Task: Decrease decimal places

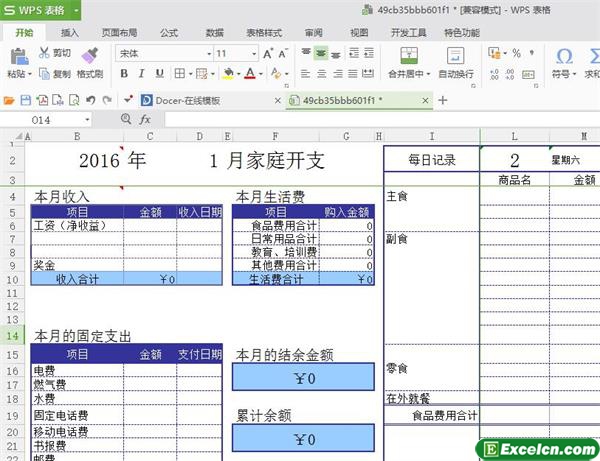Action: click(510, 74)
